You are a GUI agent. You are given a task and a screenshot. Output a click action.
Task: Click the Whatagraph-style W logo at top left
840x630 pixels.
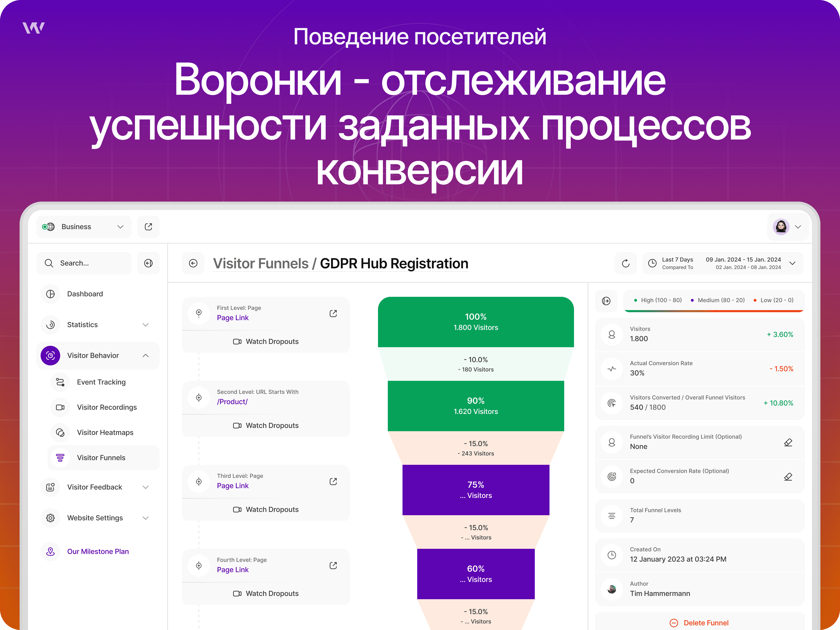pos(33,28)
